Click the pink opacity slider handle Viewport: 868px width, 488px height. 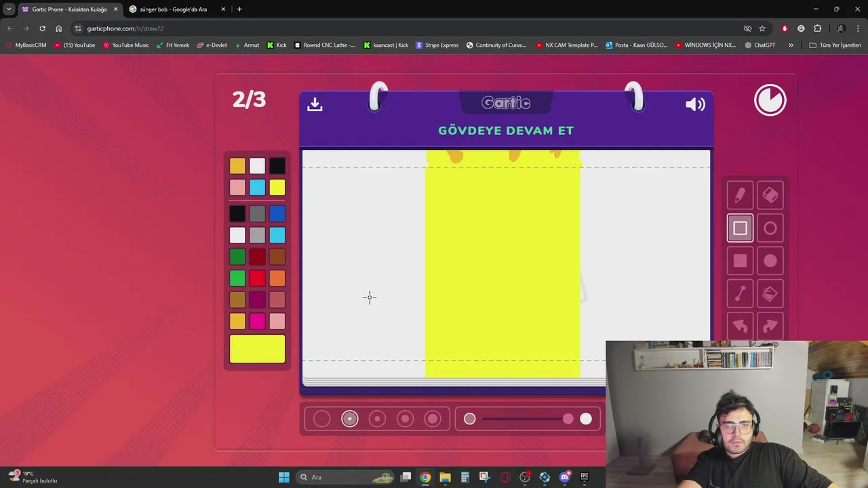click(568, 419)
